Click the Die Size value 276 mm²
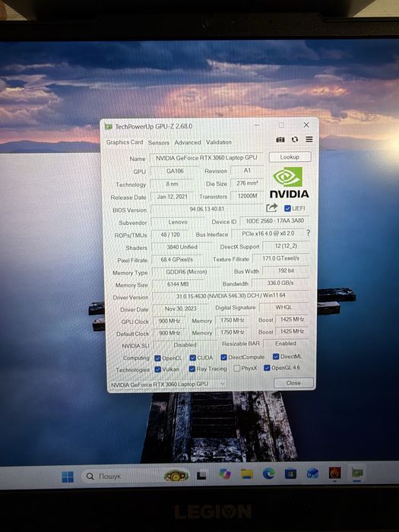 (247, 183)
